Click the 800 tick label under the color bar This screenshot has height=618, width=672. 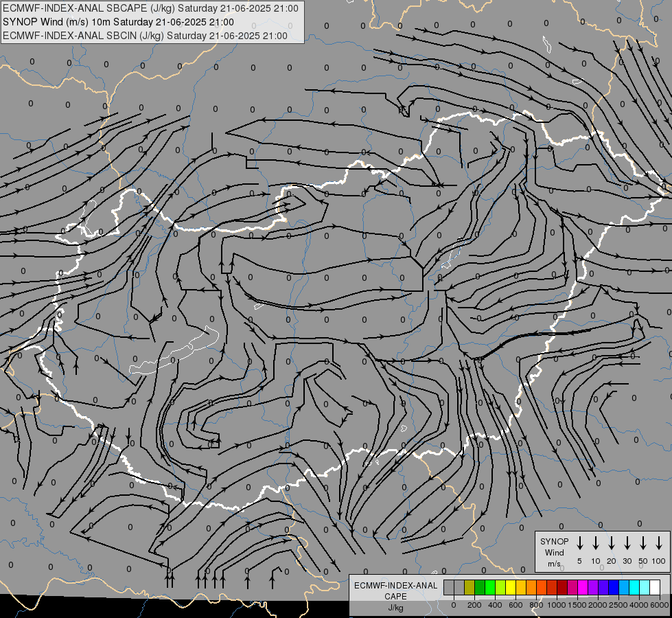click(536, 605)
